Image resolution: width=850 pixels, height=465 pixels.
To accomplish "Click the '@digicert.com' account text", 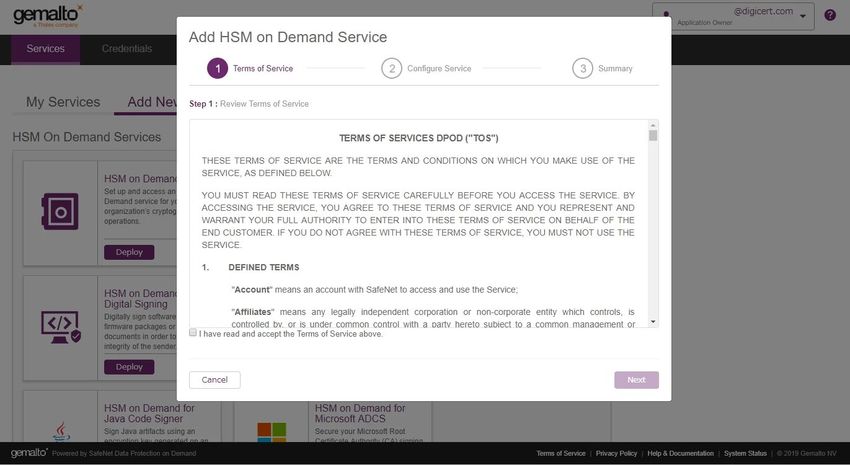I will click(x=763, y=11).
